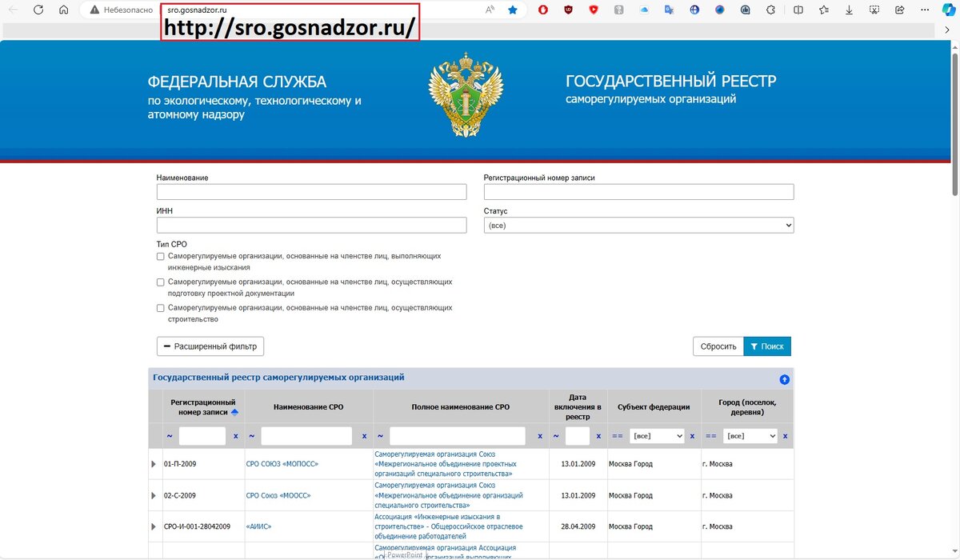The width and height of the screenshot is (960, 560).
Task: Open the == operator for the Субъект федерации filter
Action: [x=618, y=436]
